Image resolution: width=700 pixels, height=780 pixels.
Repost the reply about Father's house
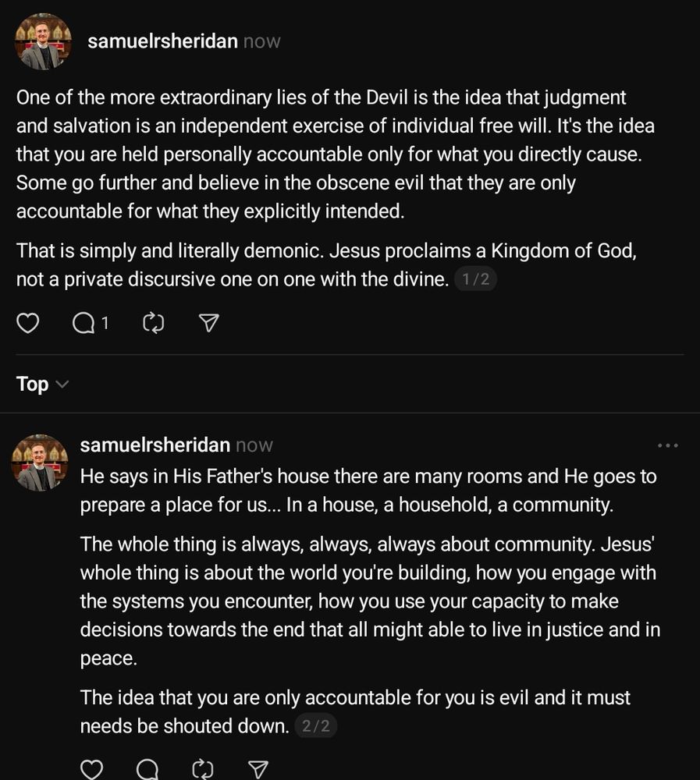click(202, 770)
